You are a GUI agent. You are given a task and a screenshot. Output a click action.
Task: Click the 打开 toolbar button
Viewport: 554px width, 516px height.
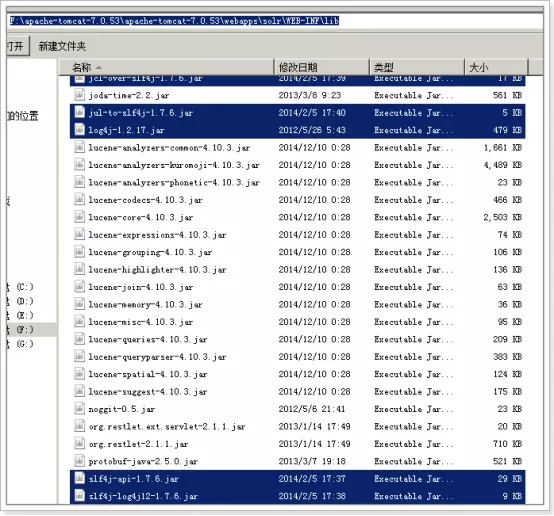tap(17, 46)
